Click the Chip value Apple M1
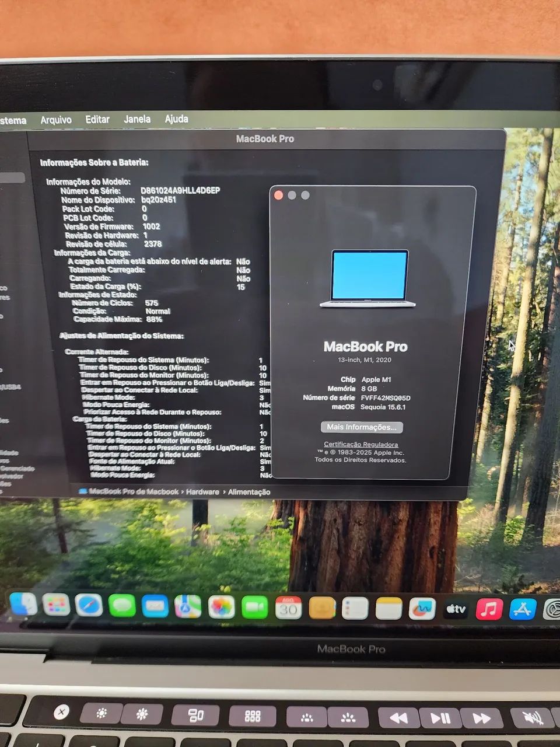 point(376,380)
